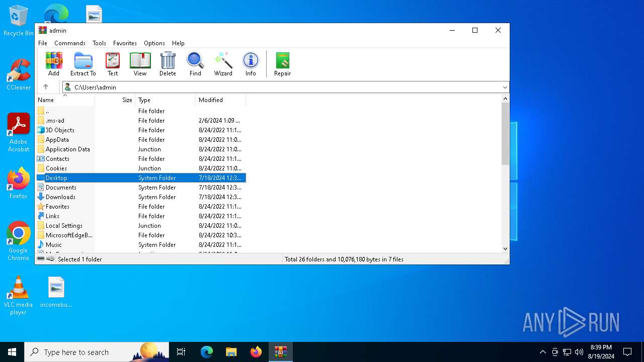This screenshot has width=644, height=362.
Task: Click the taskbar search box
Action: [x=97, y=352]
